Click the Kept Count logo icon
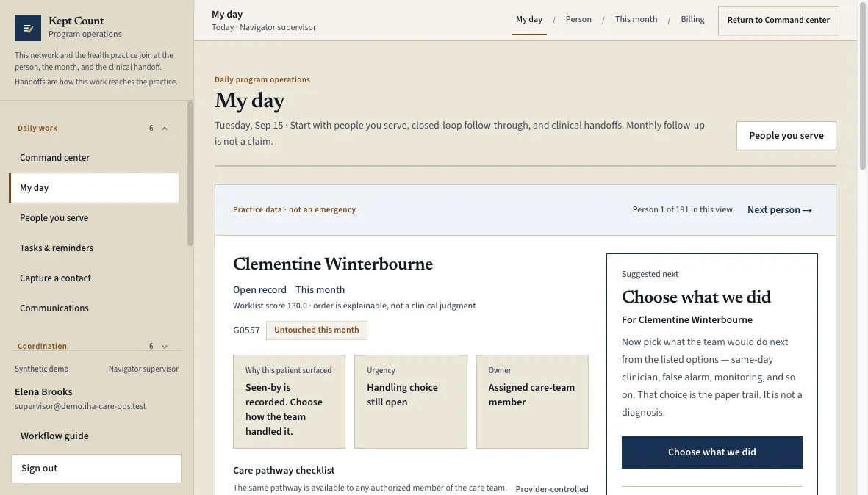Image resolution: width=868 pixels, height=495 pixels. tap(28, 28)
